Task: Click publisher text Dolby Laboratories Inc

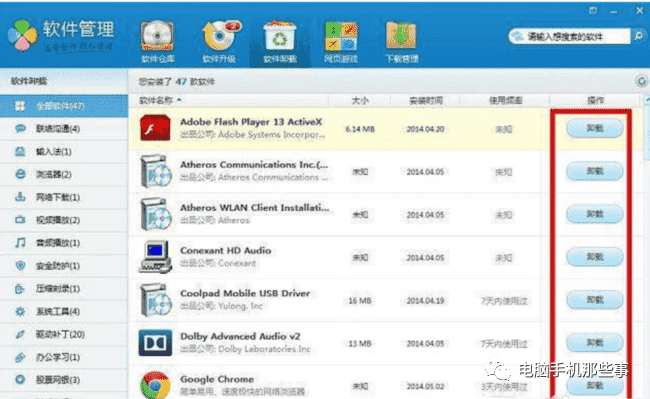Action: pyautogui.click(x=264, y=349)
